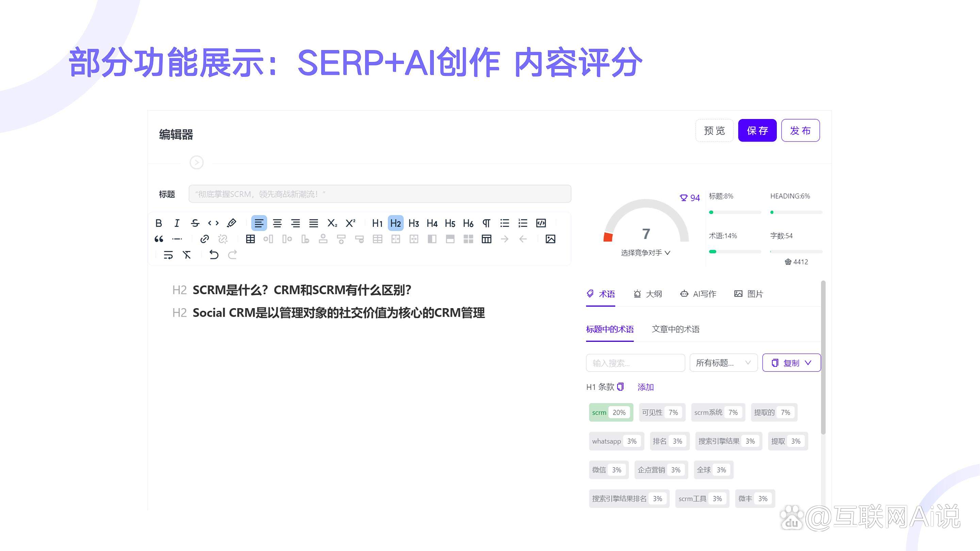980x551 pixels.
Task: Click the 标题 8% progress bar
Action: (x=735, y=212)
